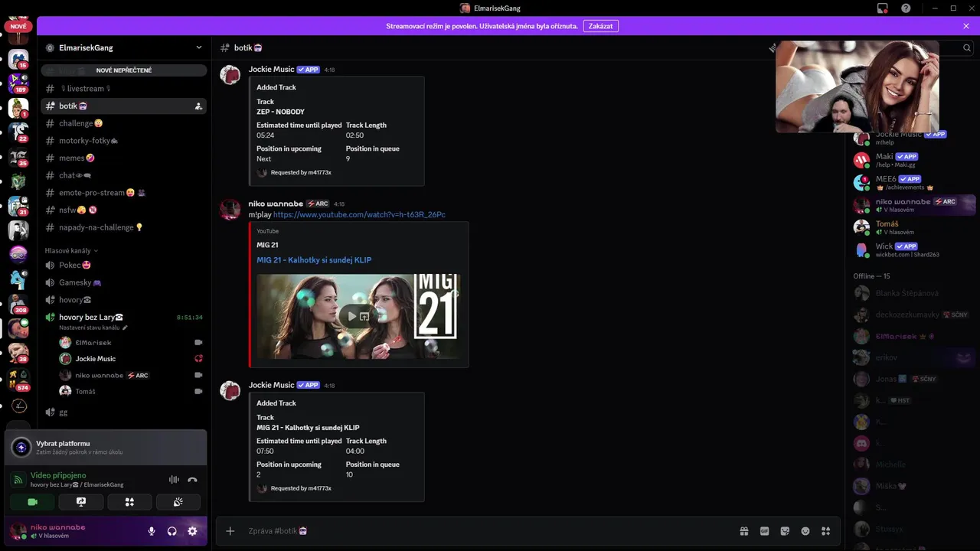Open inbox icon in title bar
The width and height of the screenshot is (980, 551).
coord(883,8)
